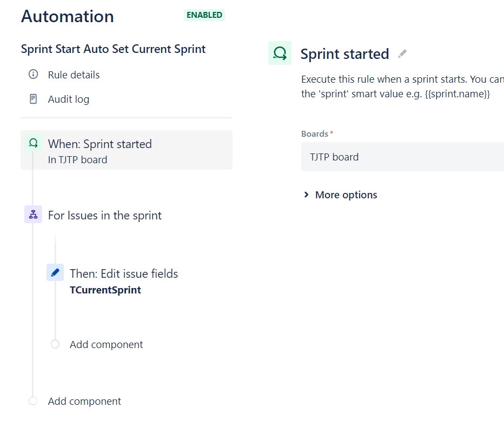The width and height of the screenshot is (504, 428).
Task: Click the Rule details info icon
Action: [34, 75]
